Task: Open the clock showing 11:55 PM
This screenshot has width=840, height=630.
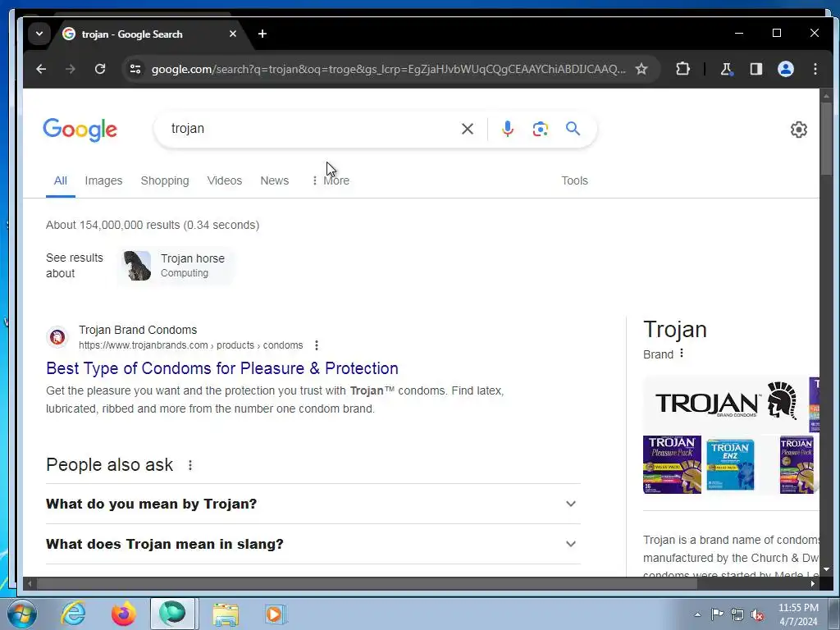Action: (x=798, y=614)
